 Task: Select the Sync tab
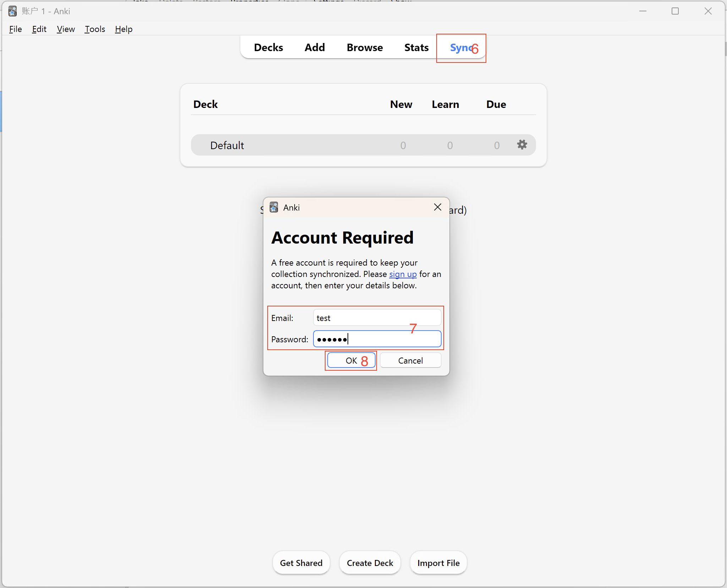tap(460, 47)
